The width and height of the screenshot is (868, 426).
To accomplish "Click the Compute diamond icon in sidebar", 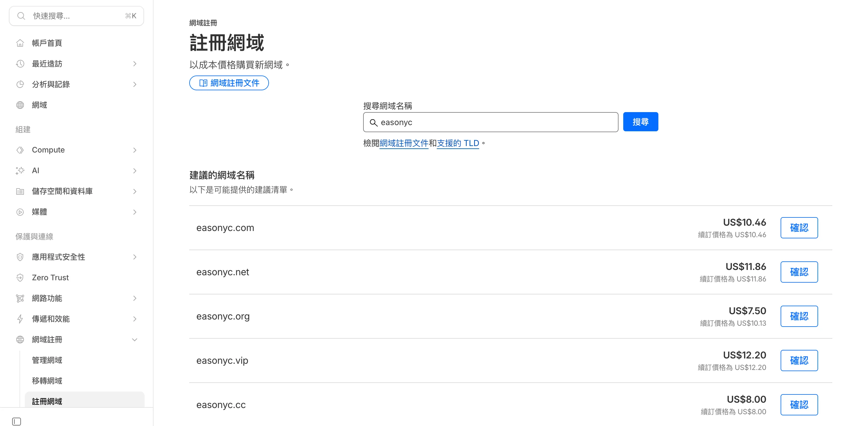I will [x=20, y=150].
